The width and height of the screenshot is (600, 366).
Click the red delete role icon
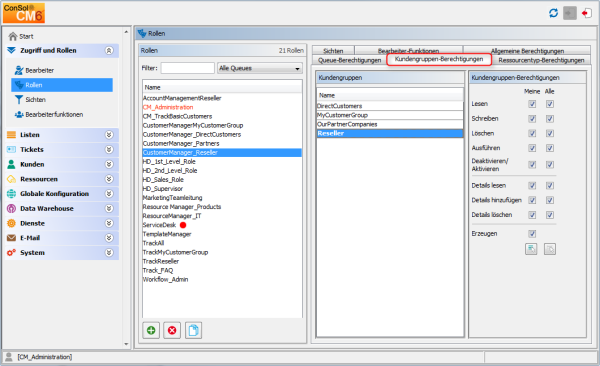(172, 330)
